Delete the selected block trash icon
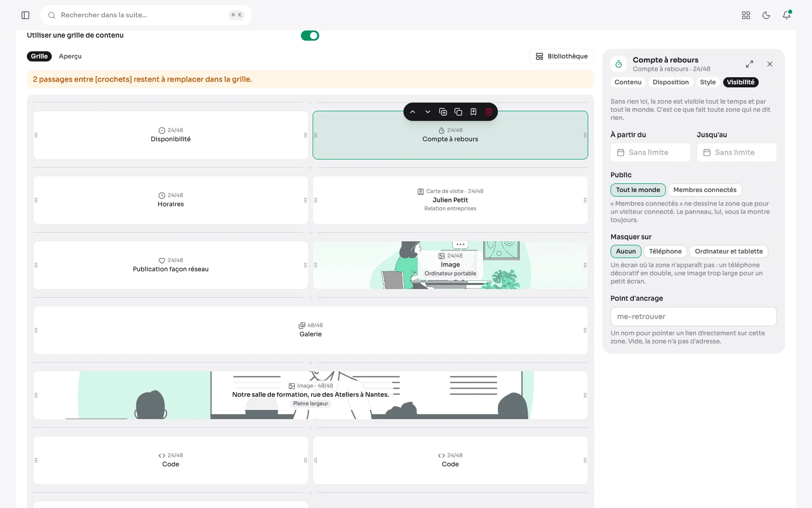Image resolution: width=812 pixels, height=508 pixels. click(x=489, y=112)
